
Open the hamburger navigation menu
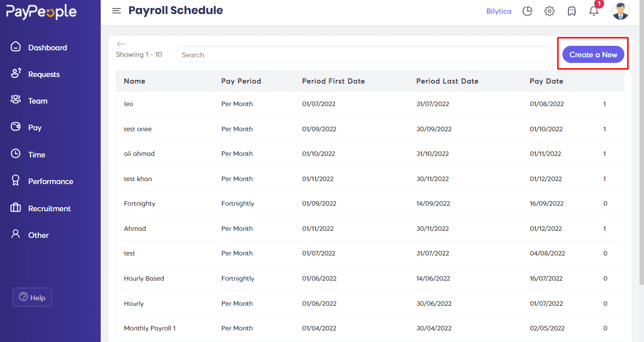coord(116,10)
